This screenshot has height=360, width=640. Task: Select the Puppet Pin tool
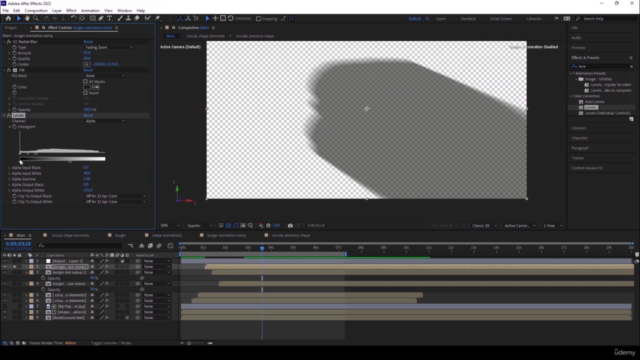coord(158,18)
